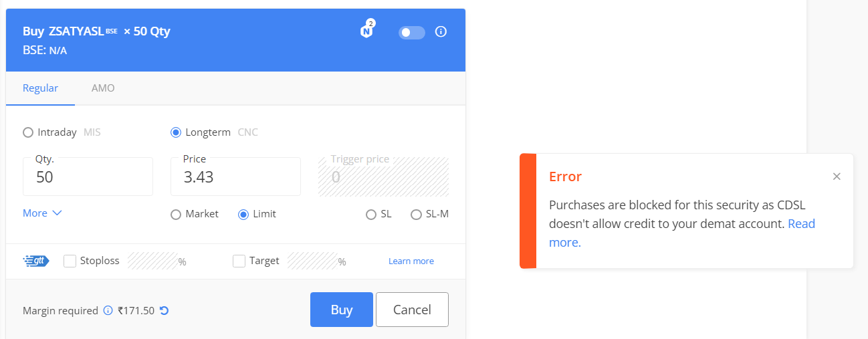This screenshot has width=868, height=339.
Task: Click the info icon in order header
Action: click(441, 31)
